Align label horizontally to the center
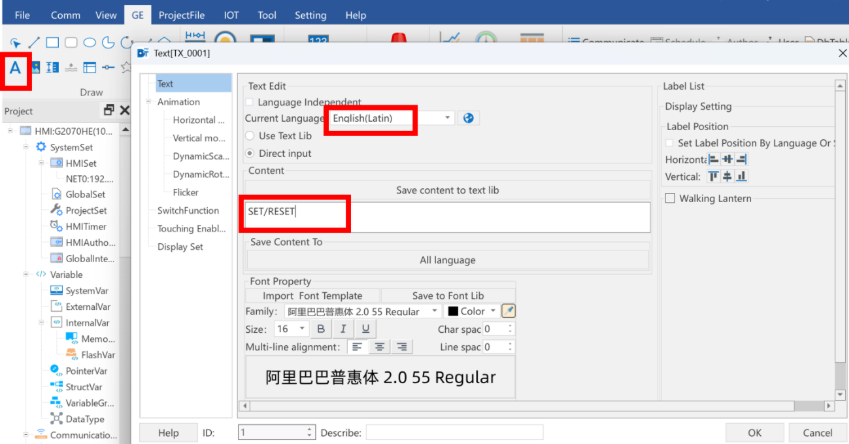Image resolution: width=849 pixels, height=444 pixels. click(x=728, y=159)
